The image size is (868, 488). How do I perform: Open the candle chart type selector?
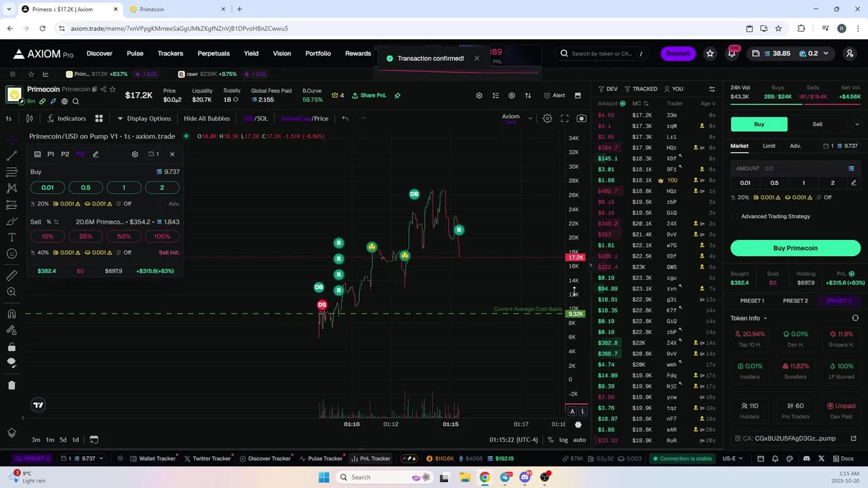30,119
